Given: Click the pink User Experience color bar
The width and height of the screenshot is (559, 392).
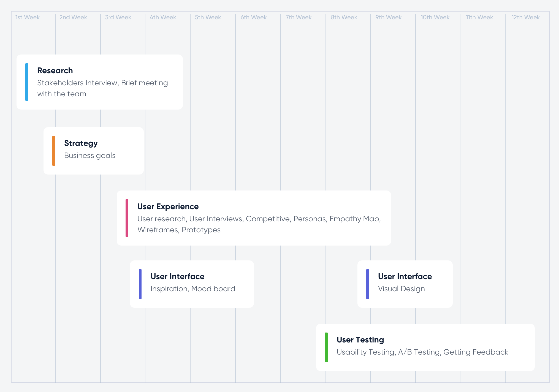Looking at the screenshot, I should point(127,218).
